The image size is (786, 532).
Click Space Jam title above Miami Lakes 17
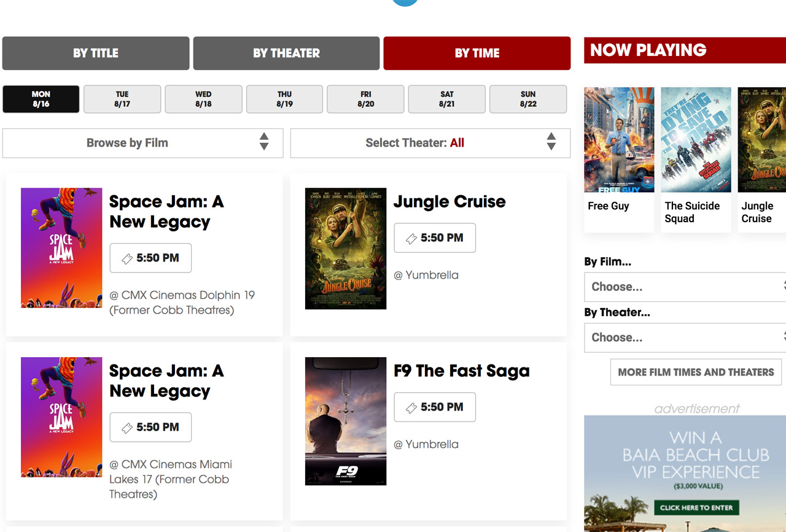(166, 381)
